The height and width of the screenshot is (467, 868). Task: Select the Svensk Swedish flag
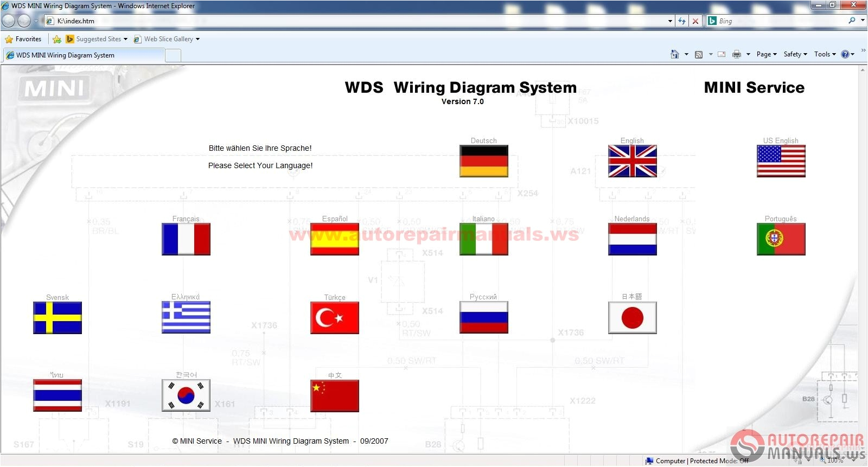pyautogui.click(x=58, y=318)
